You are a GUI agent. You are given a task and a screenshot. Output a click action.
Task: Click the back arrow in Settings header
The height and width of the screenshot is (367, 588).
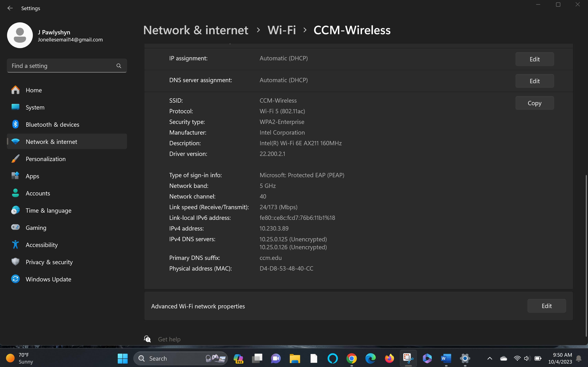10,8
